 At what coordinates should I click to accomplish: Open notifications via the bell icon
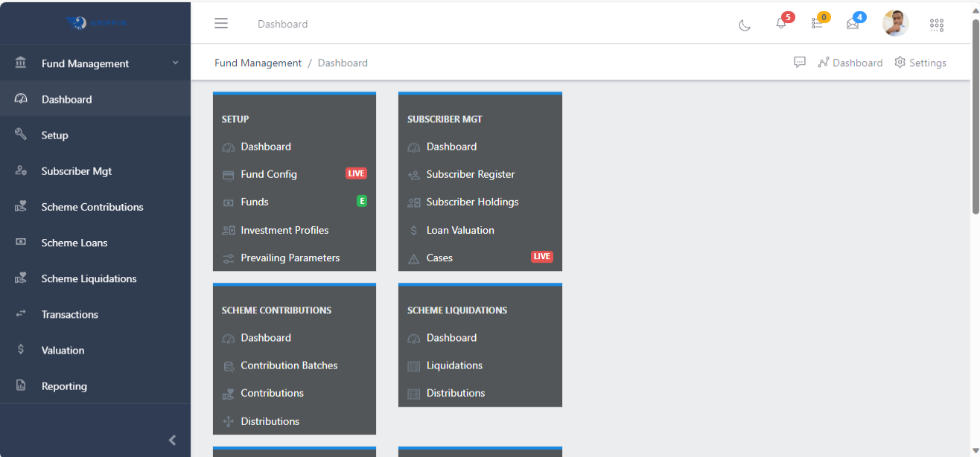[780, 24]
